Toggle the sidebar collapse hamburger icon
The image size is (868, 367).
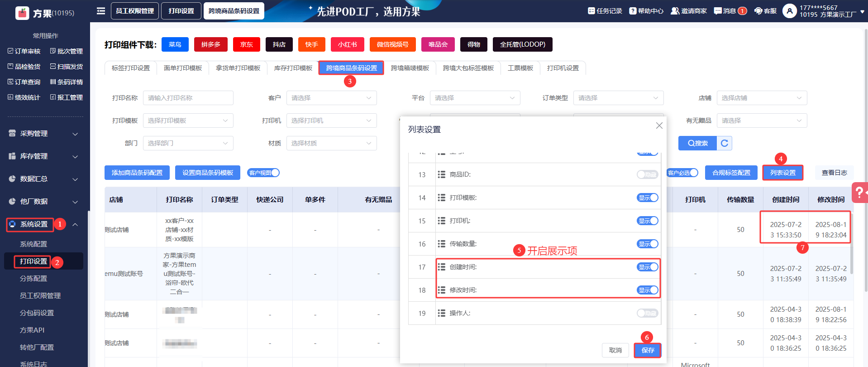click(101, 11)
